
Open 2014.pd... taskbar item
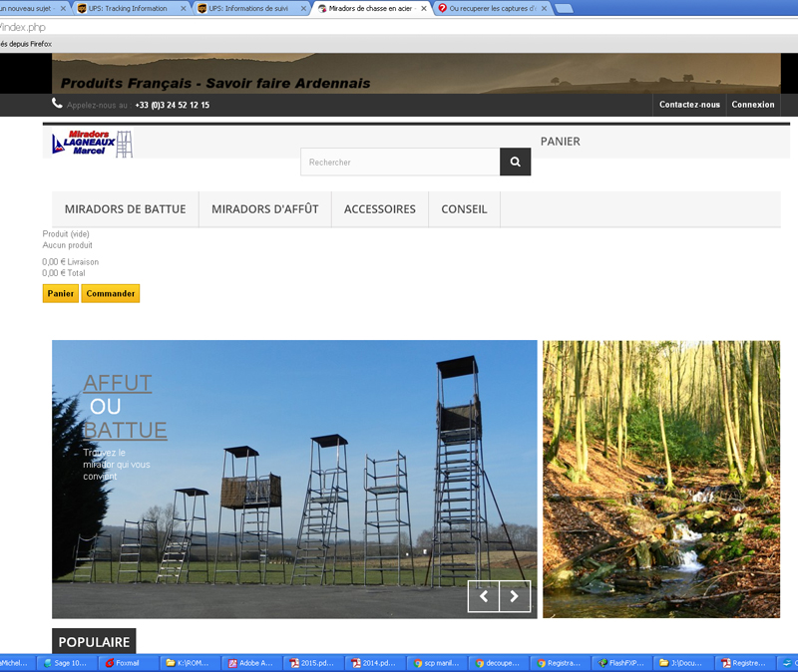374,663
